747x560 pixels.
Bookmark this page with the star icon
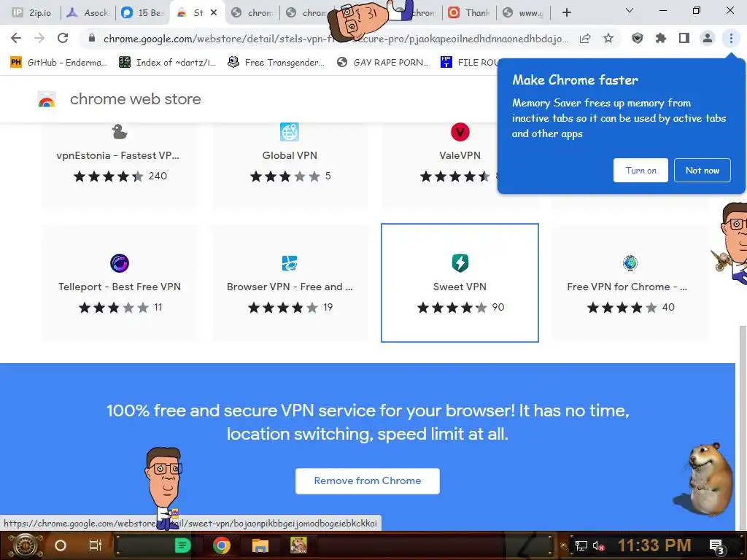(x=608, y=38)
